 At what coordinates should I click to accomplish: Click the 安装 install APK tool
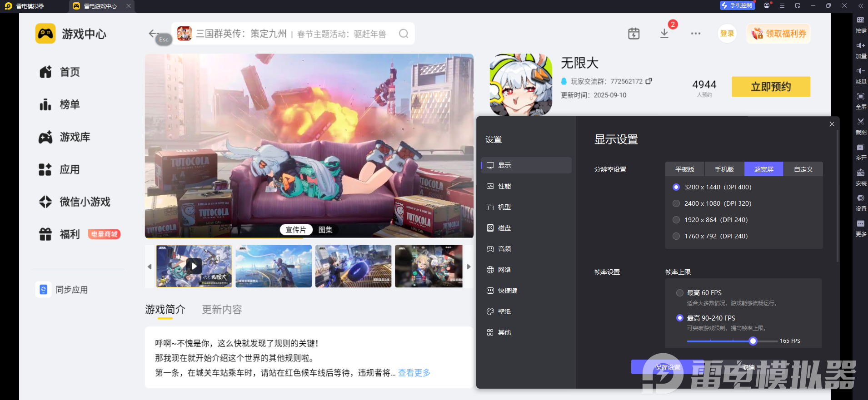click(x=861, y=177)
